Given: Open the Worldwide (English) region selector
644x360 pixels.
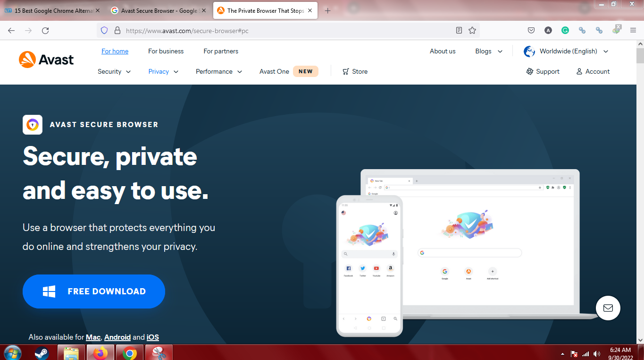Looking at the screenshot, I should (566, 51).
